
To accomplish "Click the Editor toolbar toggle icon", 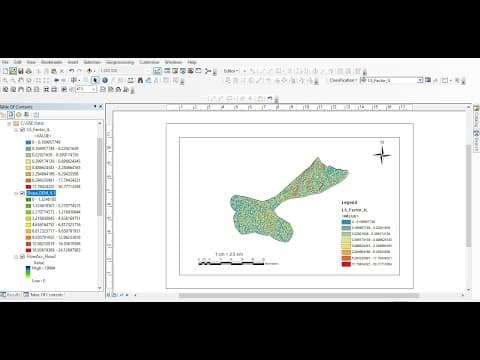I will click(157, 71).
